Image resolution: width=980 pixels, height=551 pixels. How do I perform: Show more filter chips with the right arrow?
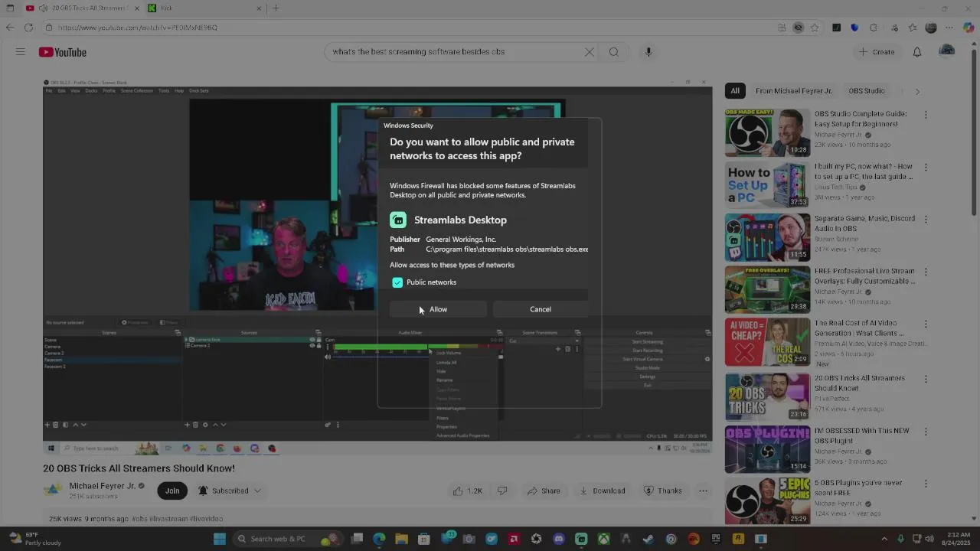point(917,91)
